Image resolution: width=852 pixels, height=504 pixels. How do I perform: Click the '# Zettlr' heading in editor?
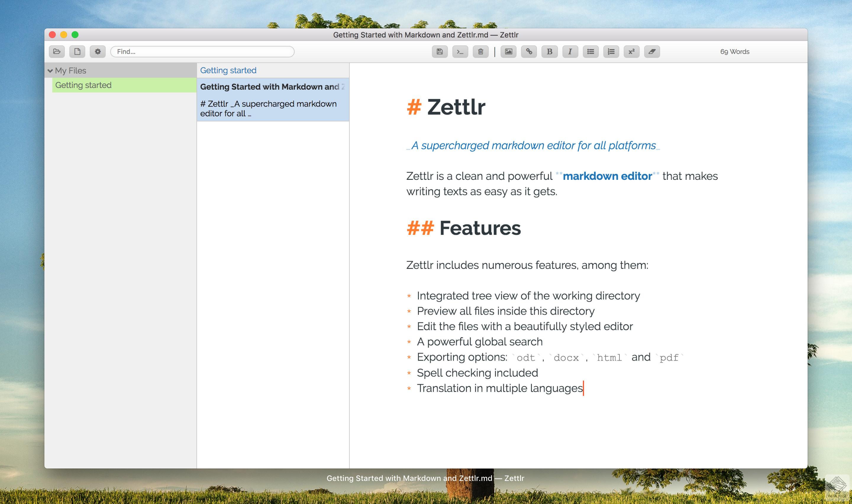[x=446, y=107]
